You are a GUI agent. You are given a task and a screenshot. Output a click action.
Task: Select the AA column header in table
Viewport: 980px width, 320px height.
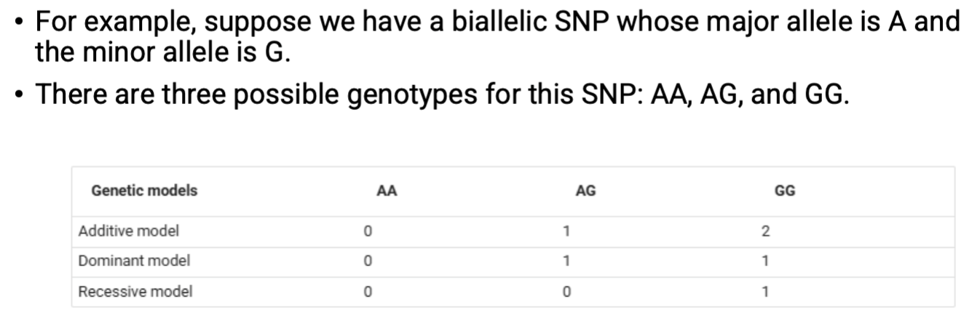point(387,192)
